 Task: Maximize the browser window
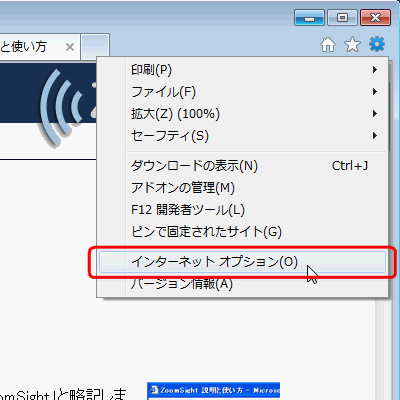tap(342, 18)
